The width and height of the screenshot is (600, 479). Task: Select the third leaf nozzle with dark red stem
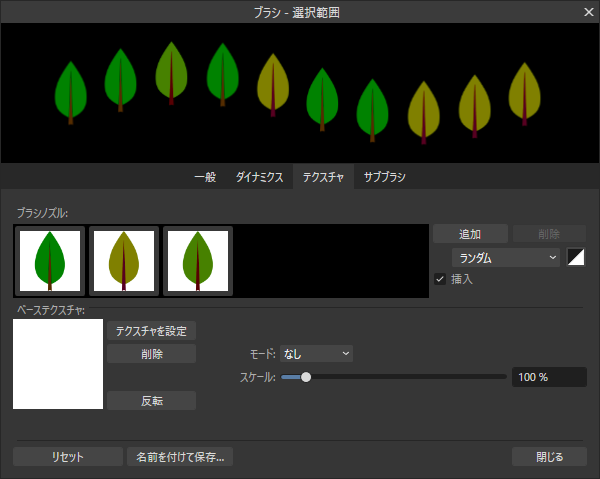click(198, 261)
